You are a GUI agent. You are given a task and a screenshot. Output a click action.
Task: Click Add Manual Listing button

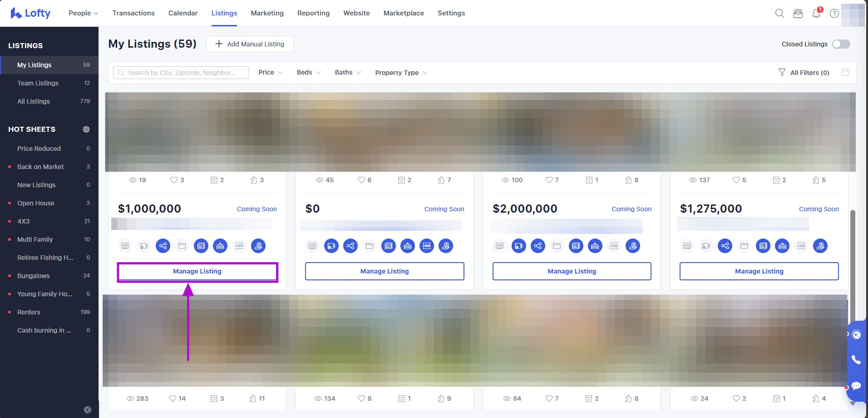250,44
